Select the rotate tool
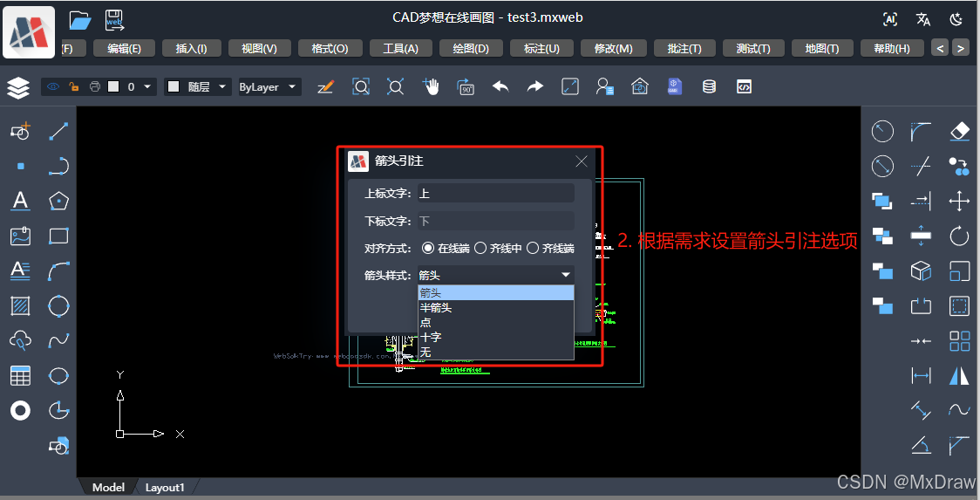 (x=959, y=236)
